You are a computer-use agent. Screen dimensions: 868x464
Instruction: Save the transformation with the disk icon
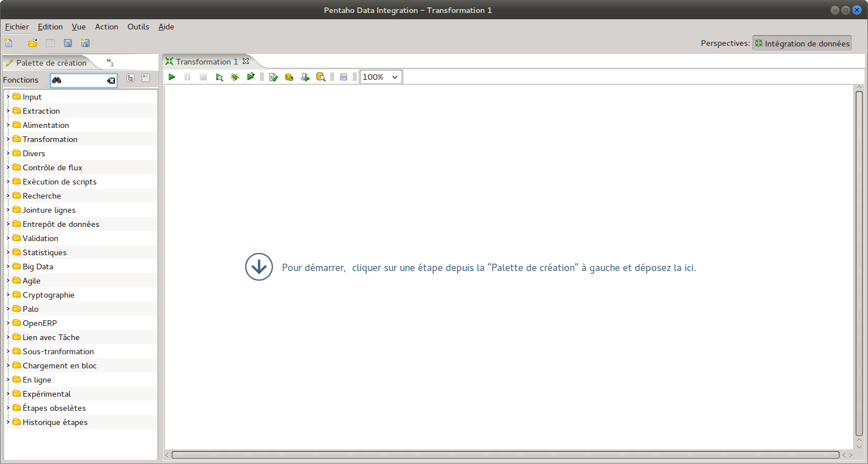[x=68, y=43]
